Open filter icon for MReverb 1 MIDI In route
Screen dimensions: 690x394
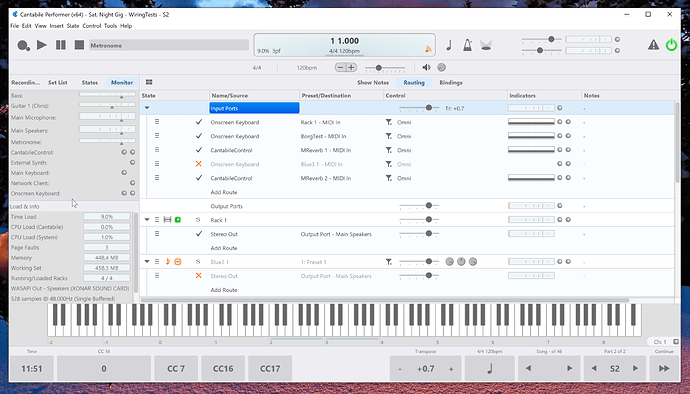point(389,150)
